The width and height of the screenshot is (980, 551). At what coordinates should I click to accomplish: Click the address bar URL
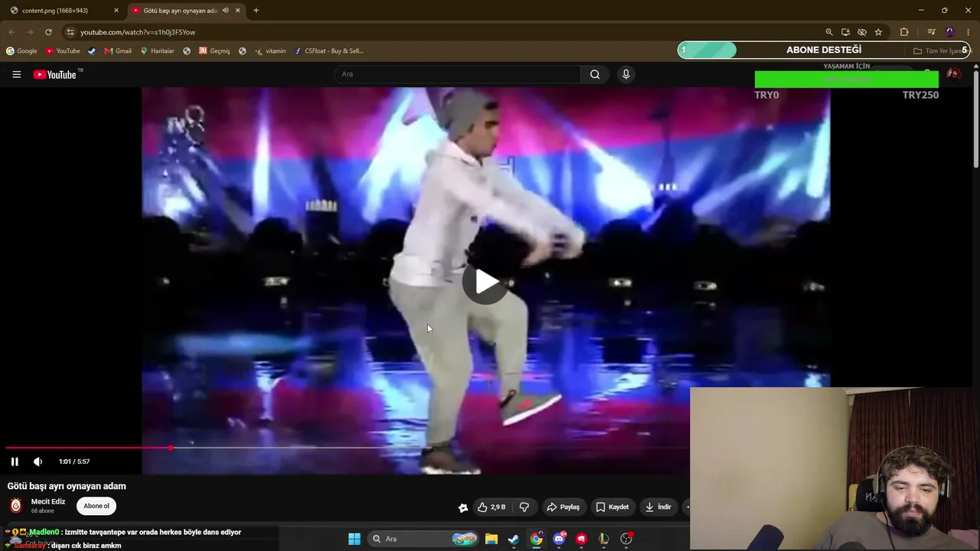point(138,32)
